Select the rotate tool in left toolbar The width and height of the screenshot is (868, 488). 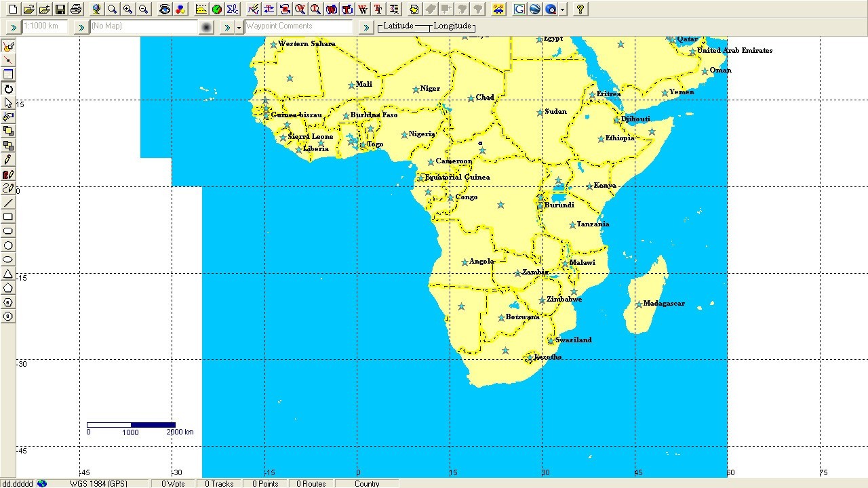pos(8,89)
